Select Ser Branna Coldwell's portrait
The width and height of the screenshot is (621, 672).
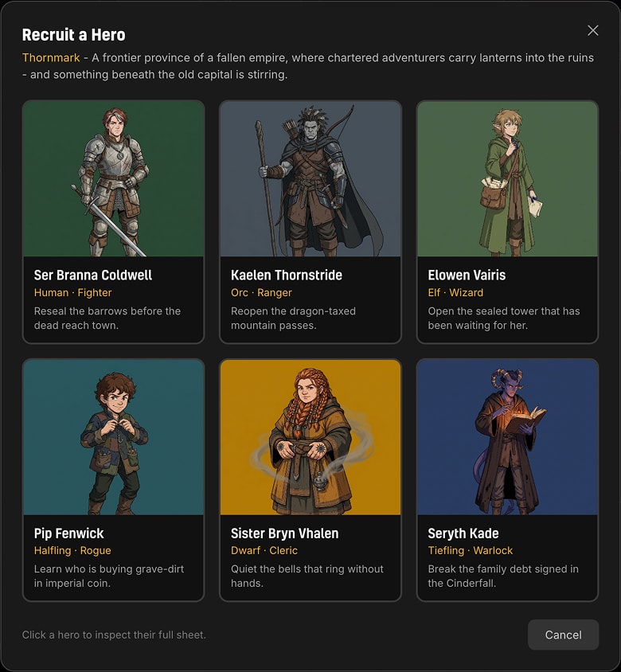pyautogui.click(x=114, y=178)
